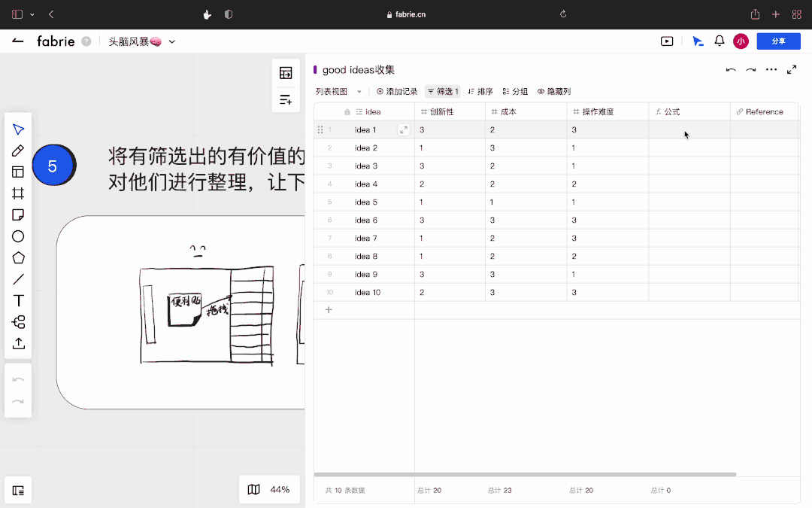Click the Reference column header
The image size is (812, 508).
pyautogui.click(x=765, y=112)
